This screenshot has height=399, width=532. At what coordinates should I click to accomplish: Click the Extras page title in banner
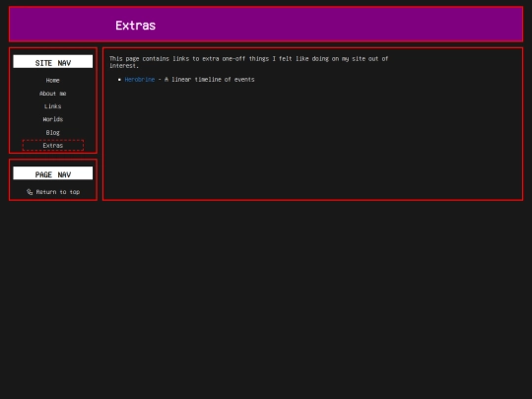[135, 26]
